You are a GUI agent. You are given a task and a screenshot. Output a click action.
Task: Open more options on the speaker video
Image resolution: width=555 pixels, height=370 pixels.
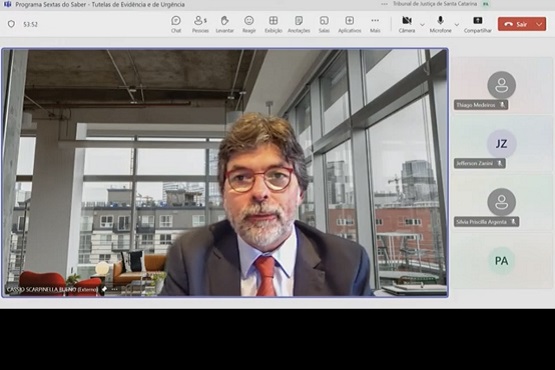point(114,290)
